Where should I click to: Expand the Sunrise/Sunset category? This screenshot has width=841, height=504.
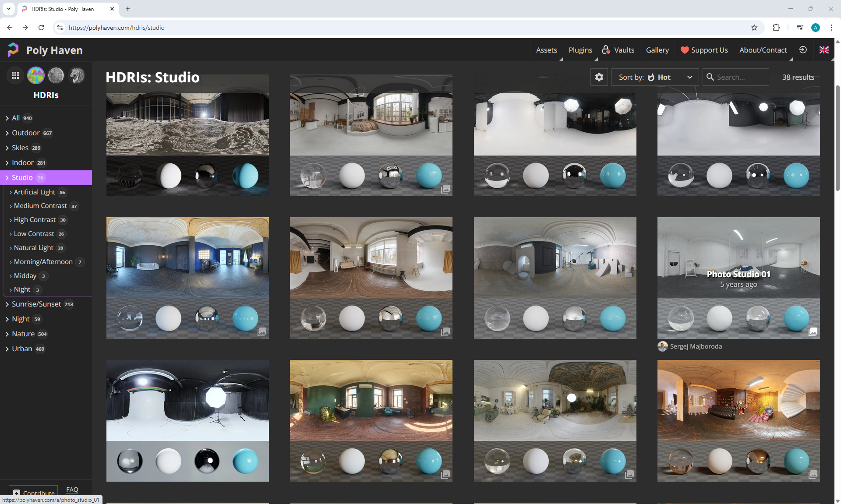[x=36, y=304]
